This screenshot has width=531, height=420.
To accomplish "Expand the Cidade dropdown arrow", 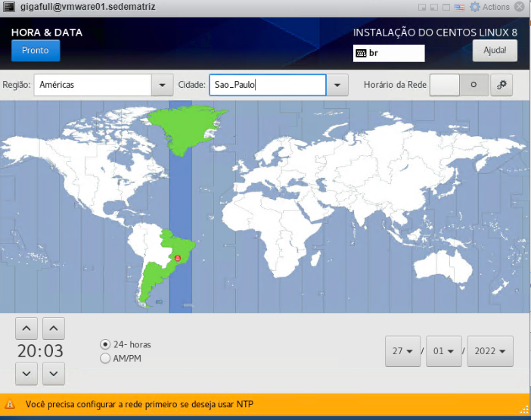I will 337,85.
